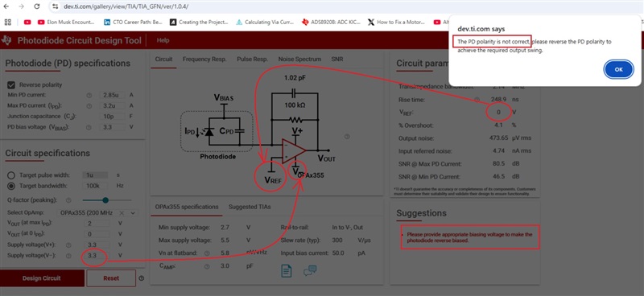Switch to the Noise Spectrum tab

299,59
